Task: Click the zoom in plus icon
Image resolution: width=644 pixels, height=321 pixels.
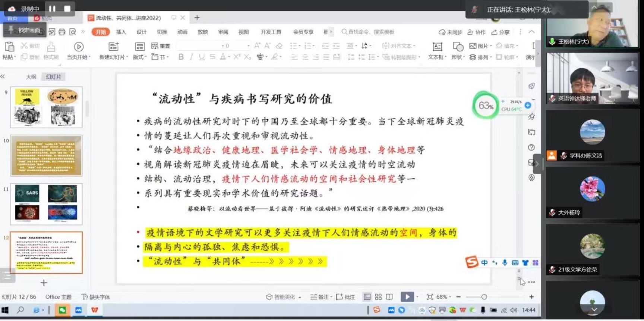Action: (531, 297)
